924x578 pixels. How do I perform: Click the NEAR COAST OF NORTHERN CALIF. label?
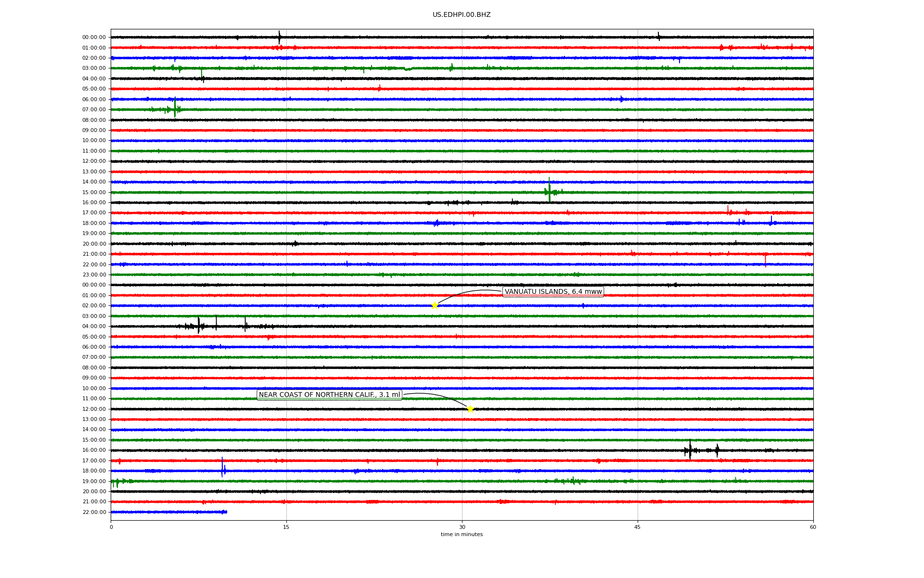coord(329,395)
